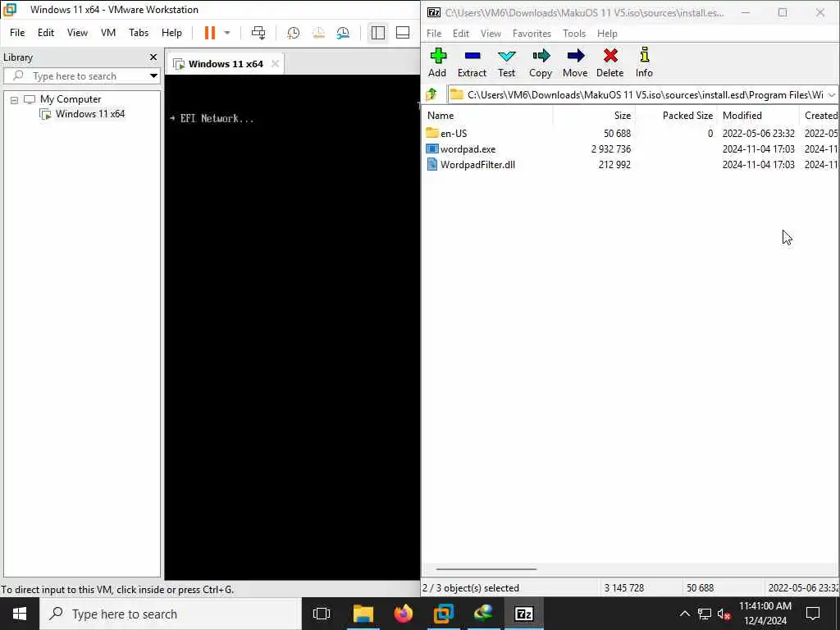
Task: Click the Revert to snapshot icon
Action: [318, 33]
